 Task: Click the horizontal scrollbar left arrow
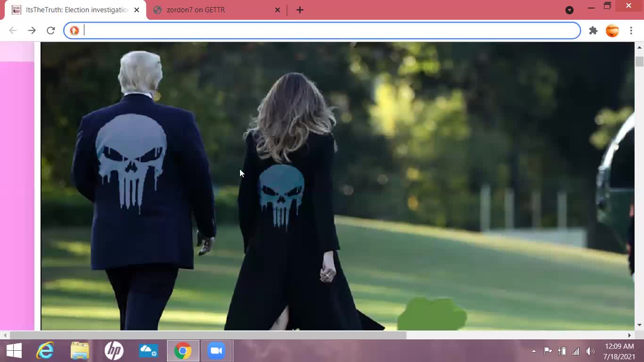[x=4, y=335]
